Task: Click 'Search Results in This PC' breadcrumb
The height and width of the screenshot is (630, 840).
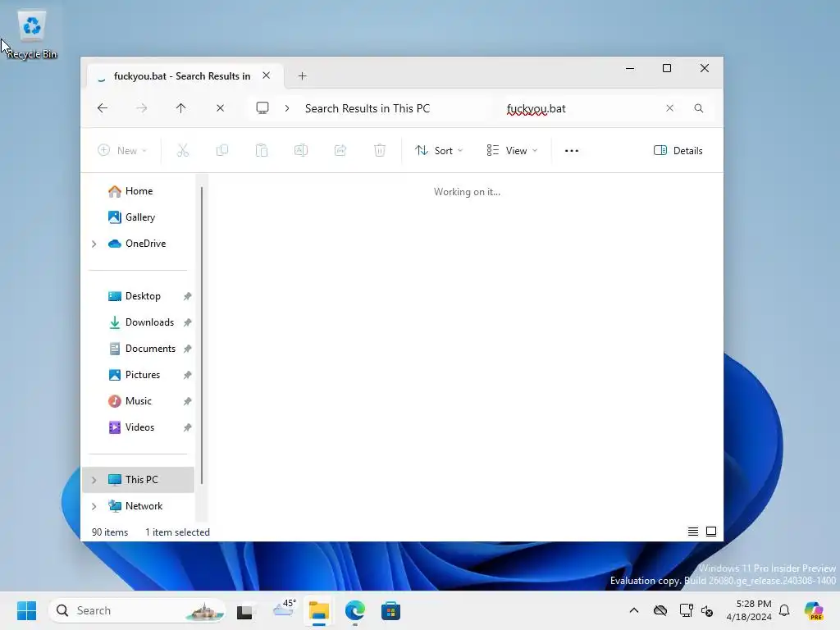Action: coord(367,108)
